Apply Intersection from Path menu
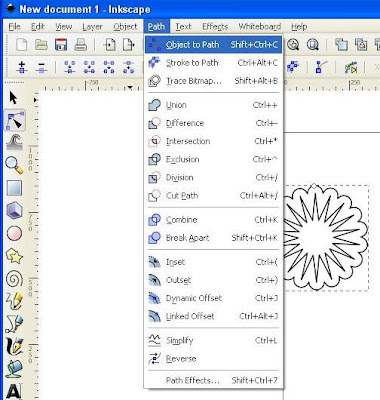Screen dimensions: 380x400 (x=213, y=141)
